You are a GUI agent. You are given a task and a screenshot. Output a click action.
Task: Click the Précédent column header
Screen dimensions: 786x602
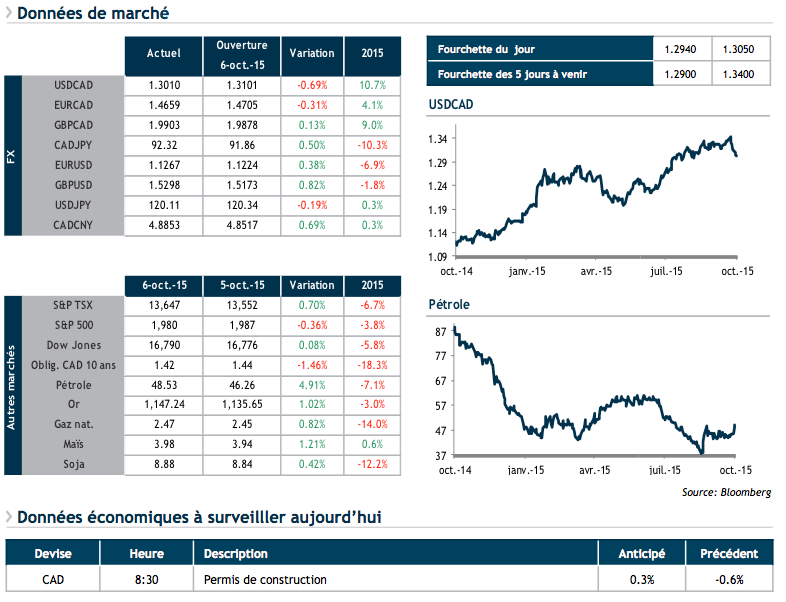728,553
